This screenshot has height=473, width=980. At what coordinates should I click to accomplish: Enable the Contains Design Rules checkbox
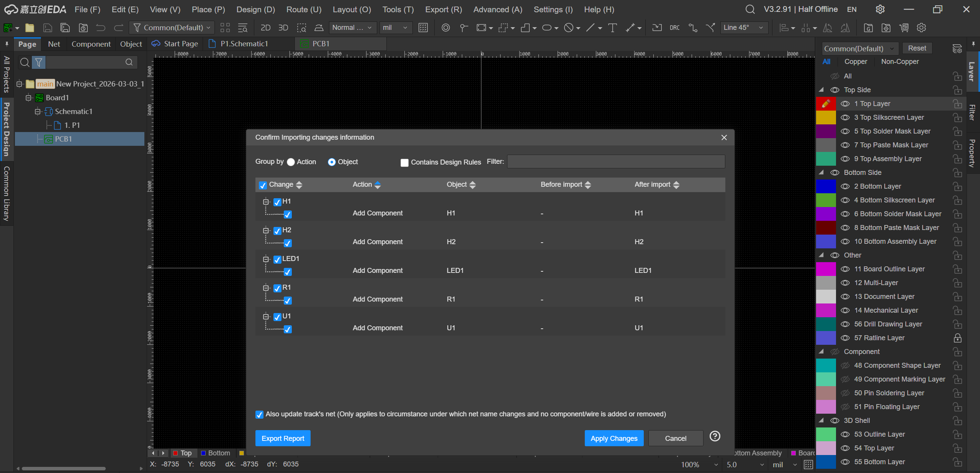click(x=404, y=162)
